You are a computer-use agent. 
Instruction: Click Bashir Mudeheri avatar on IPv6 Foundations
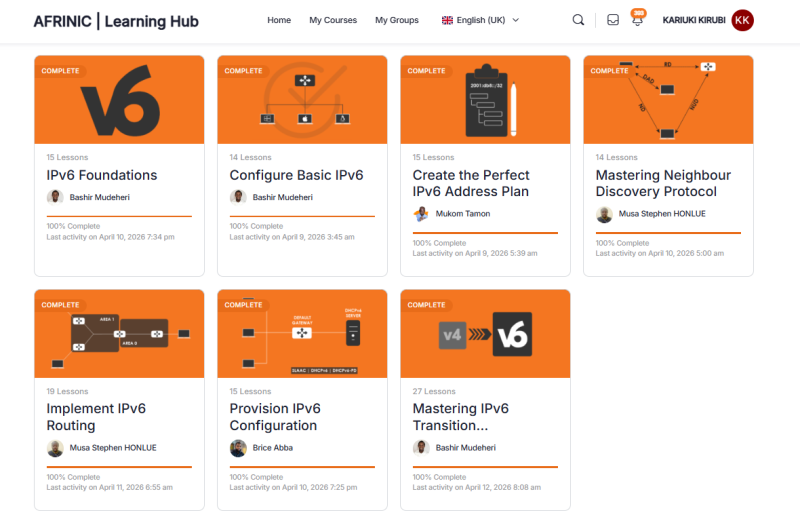55,197
